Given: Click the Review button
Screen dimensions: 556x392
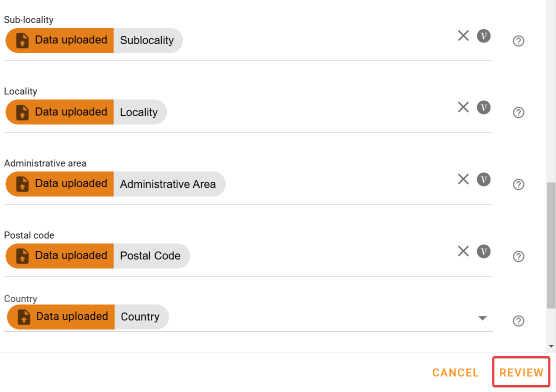Looking at the screenshot, I should coord(521,372).
